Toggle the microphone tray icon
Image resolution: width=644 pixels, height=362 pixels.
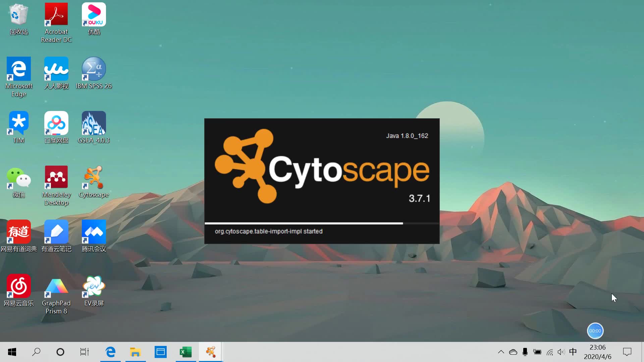pyautogui.click(x=525, y=352)
